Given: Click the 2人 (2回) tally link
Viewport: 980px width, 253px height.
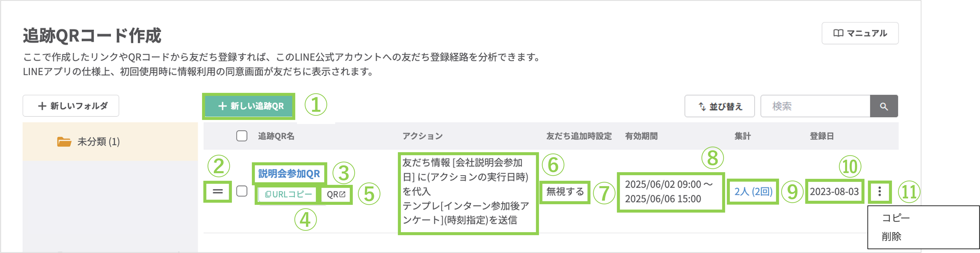Looking at the screenshot, I should pyautogui.click(x=753, y=191).
